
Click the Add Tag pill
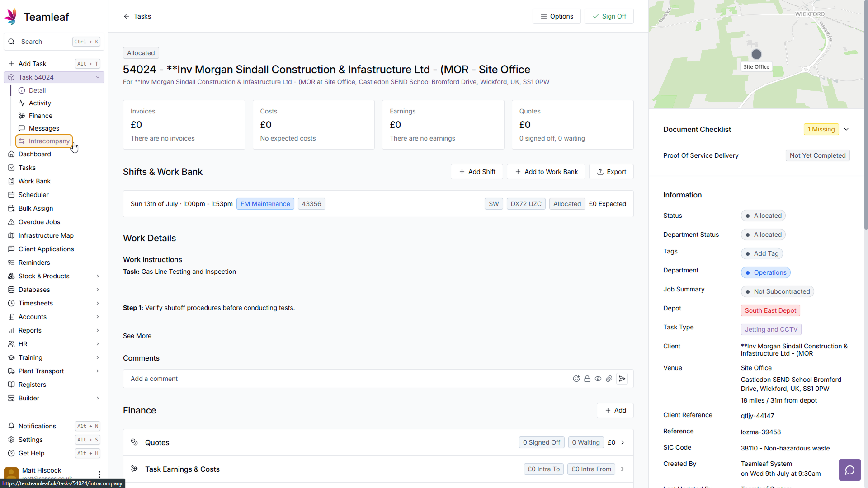(762, 253)
